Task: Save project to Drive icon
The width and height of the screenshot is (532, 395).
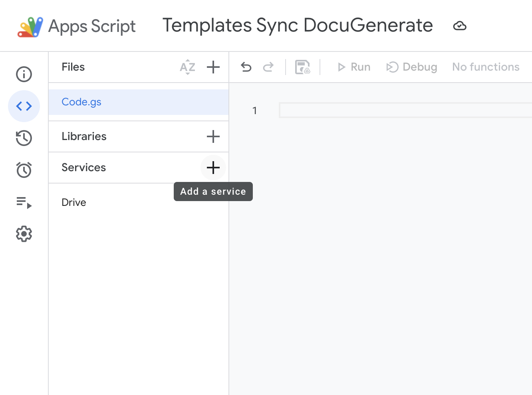Action: (303, 67)
